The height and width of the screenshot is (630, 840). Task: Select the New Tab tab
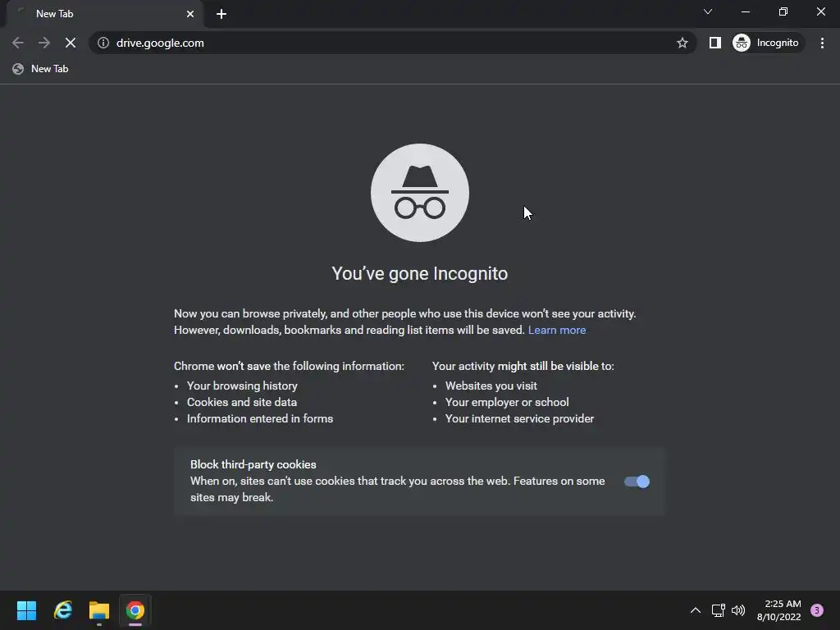click(105, 14)
